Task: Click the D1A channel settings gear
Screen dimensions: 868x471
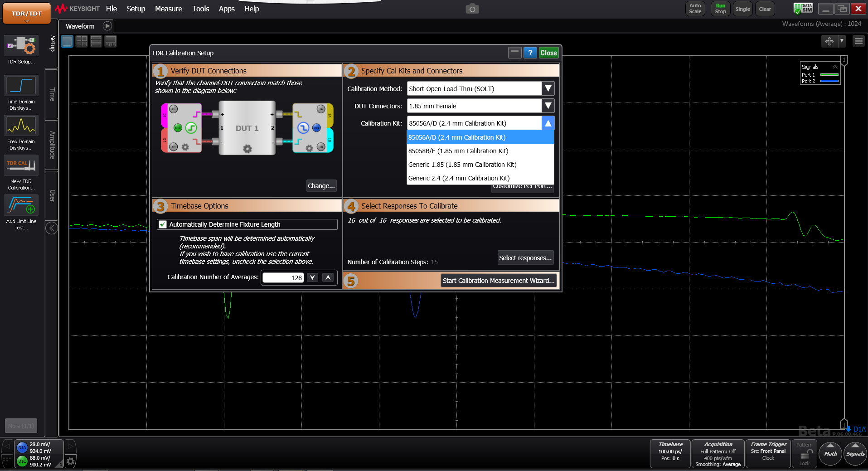Action: click(x=70, y=461)
